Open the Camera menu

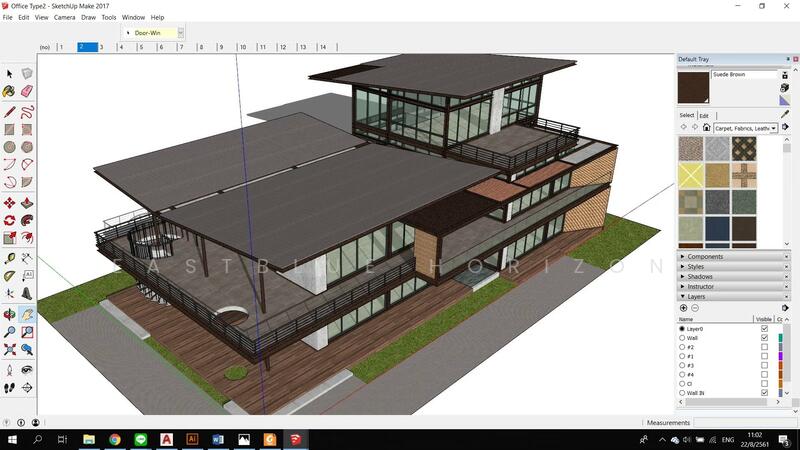64,17
